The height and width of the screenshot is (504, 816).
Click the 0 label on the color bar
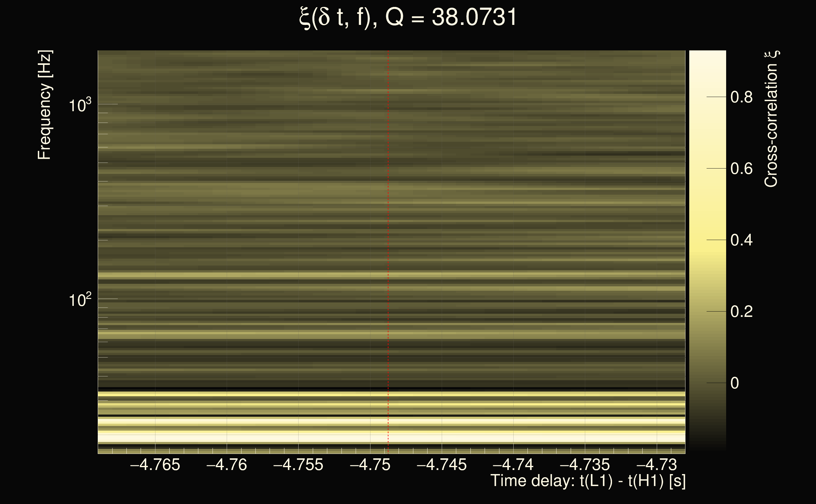click(x=735, y=383)
